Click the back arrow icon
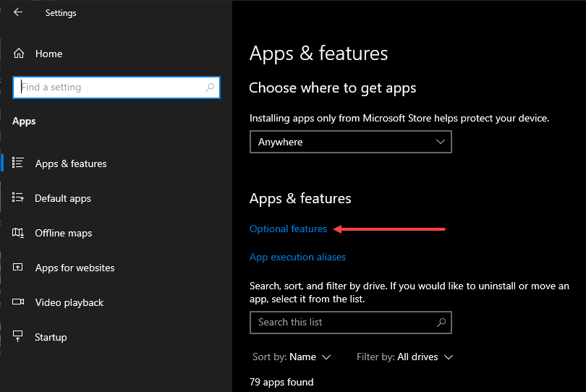The image size is (586, 392). (x=18, y=12)
